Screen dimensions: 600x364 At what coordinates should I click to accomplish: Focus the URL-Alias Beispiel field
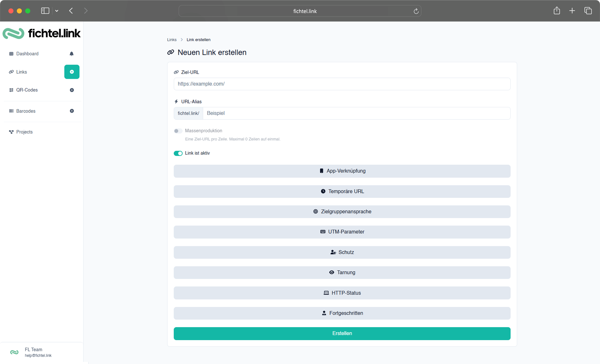pos(356,113)
